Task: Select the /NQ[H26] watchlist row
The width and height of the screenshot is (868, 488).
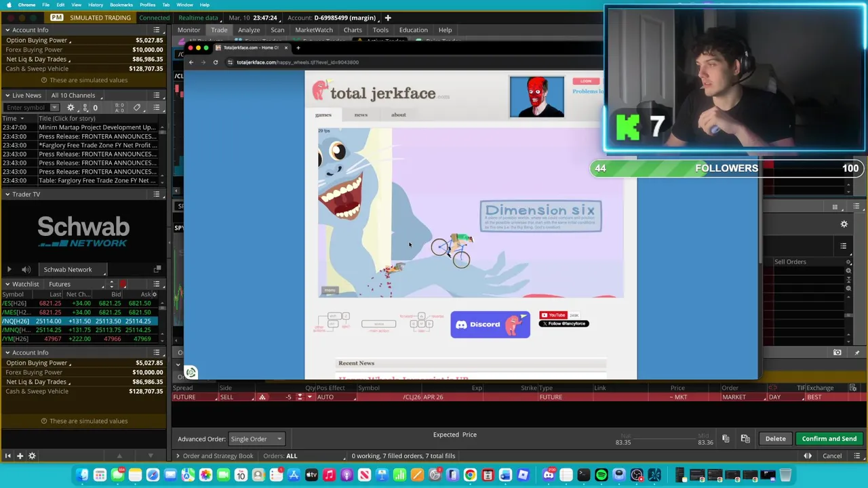Action: [80, 321]
